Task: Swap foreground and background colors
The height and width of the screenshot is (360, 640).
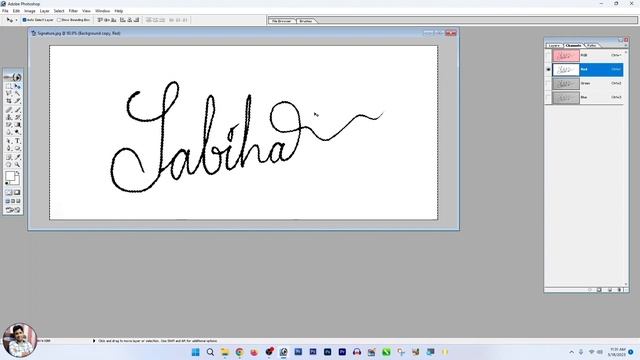Action: coord(18,173)
